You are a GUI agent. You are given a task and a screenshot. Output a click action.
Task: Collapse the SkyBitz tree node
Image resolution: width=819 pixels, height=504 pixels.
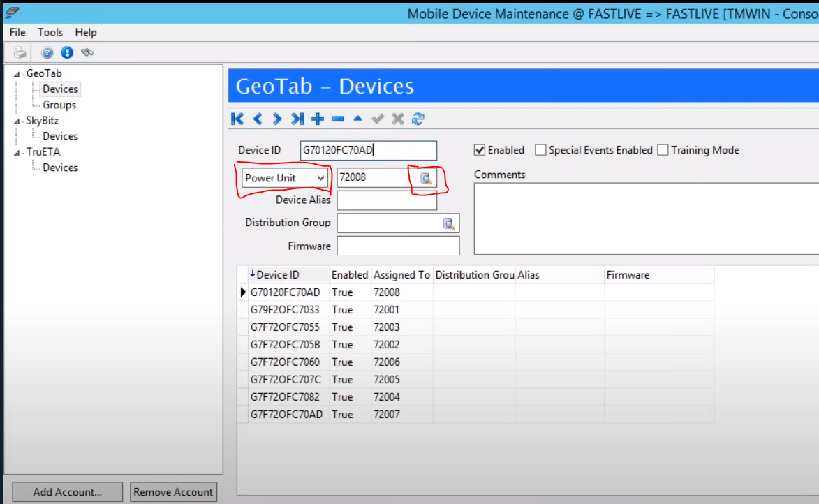[x=17, y=121]
